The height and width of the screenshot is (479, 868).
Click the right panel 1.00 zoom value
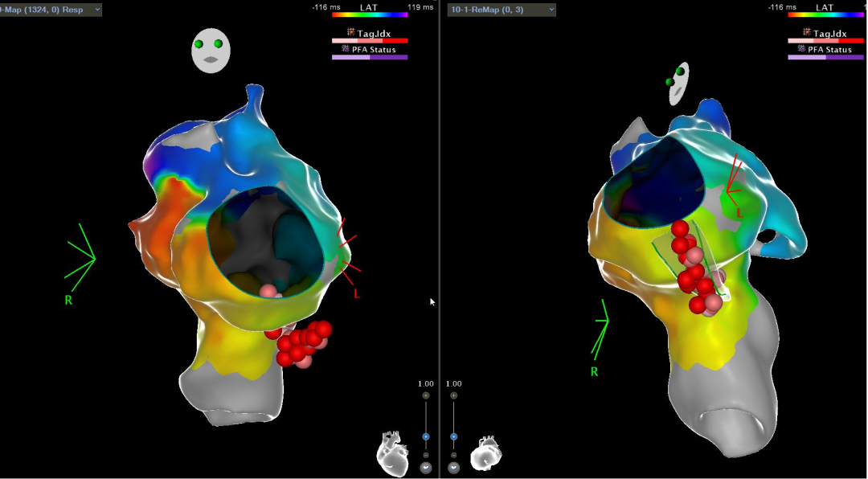(454, 383)
